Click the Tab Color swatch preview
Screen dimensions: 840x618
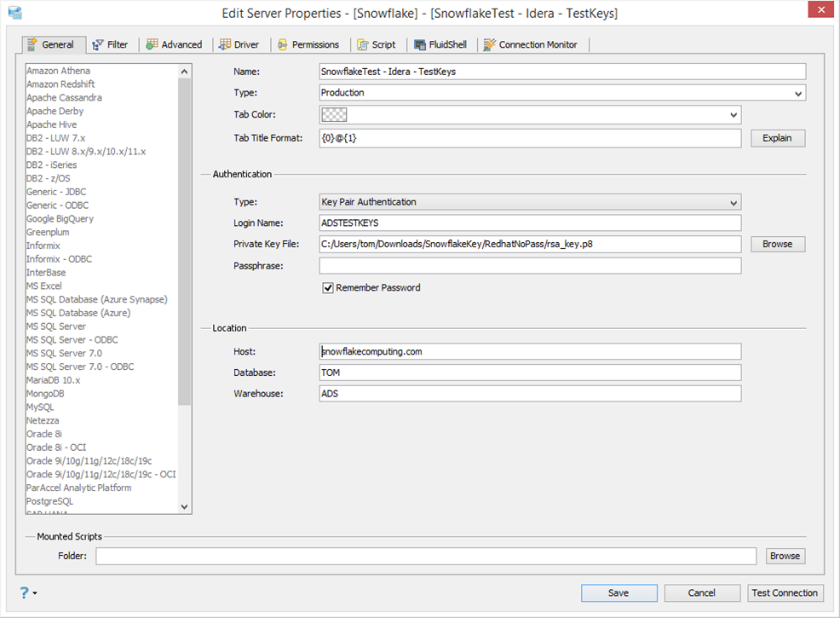pyautogui.click(x=334, y=115)
